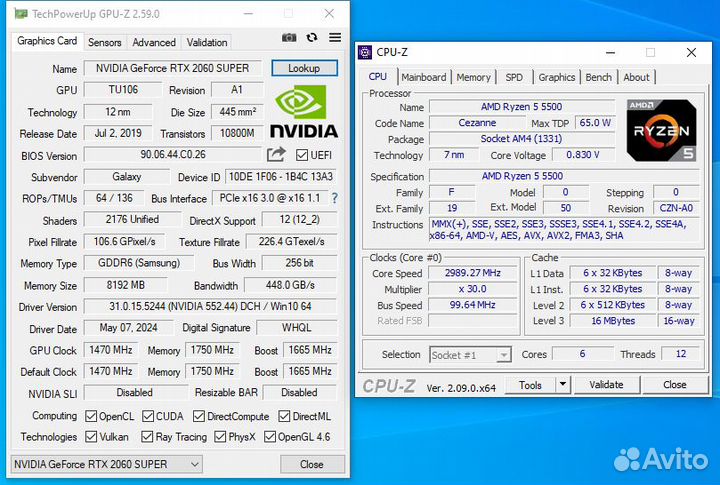Screen dimensions: 720x485
Task: Click the NVIDIA logo in GPU-Z
Action: [304, 112]
